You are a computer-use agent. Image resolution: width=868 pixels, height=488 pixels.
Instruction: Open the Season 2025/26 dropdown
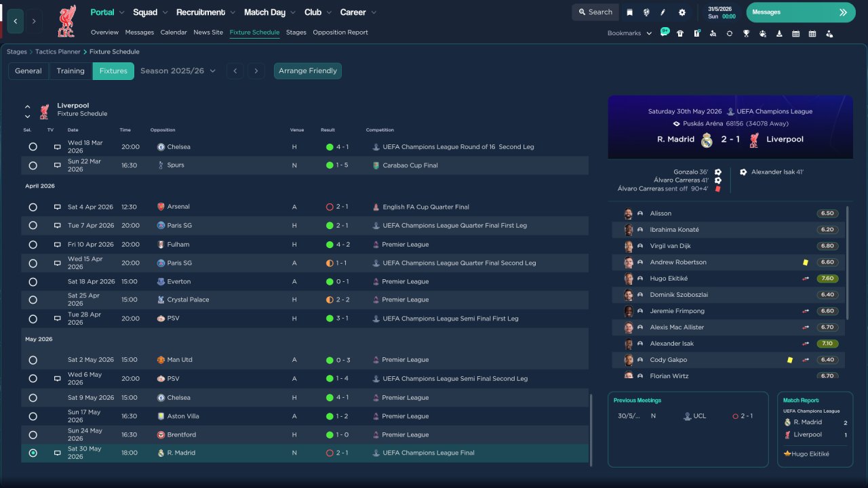pos(178,70)
